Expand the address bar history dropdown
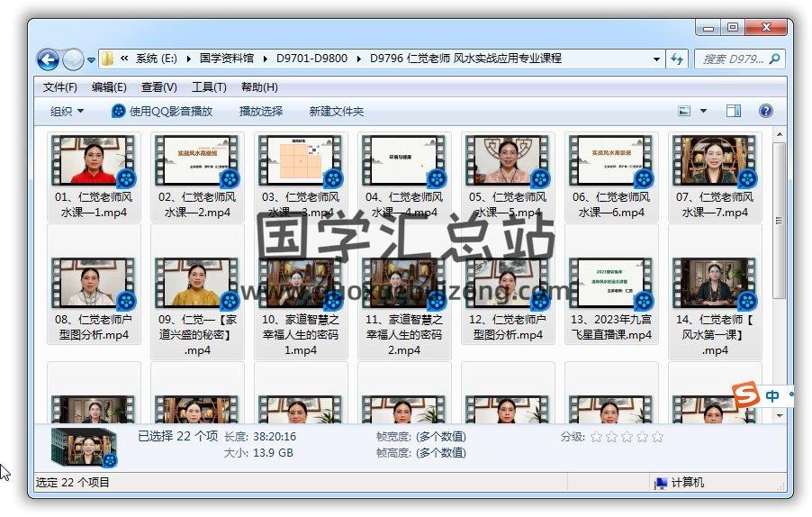 [x=656, y=59]
